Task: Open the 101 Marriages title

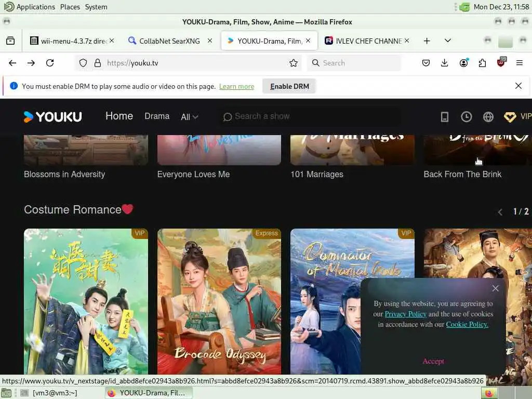Action: pyautogui.click(x=317, y=174)
